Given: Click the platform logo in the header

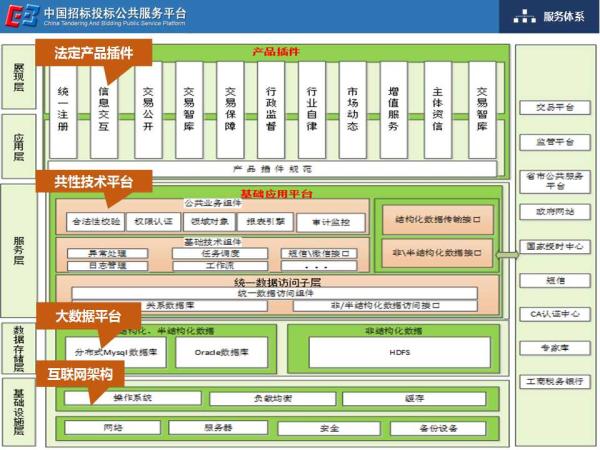Looking at the screenshot, I should tap(22, 16).
